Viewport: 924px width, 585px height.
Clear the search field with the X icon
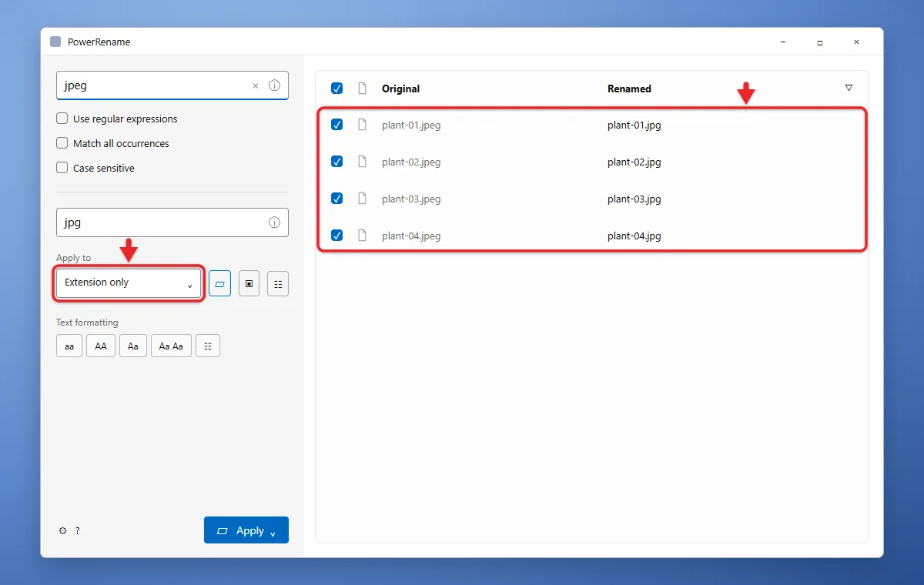click(x=256, y=86)
